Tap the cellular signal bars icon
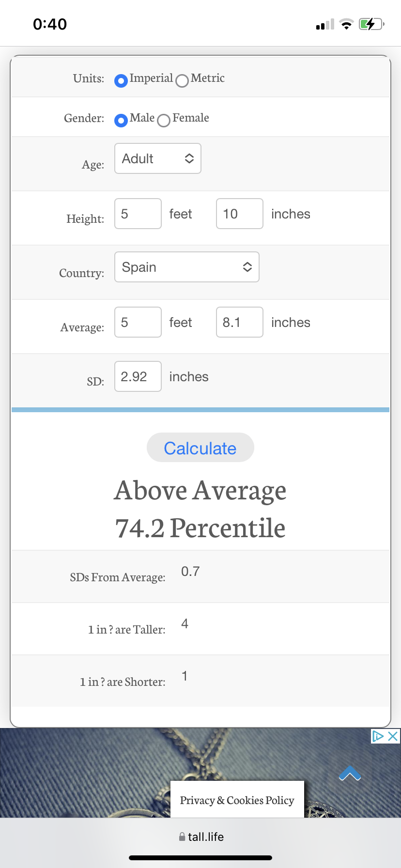This screenshot has height=868, width=401. pos(325,24)
